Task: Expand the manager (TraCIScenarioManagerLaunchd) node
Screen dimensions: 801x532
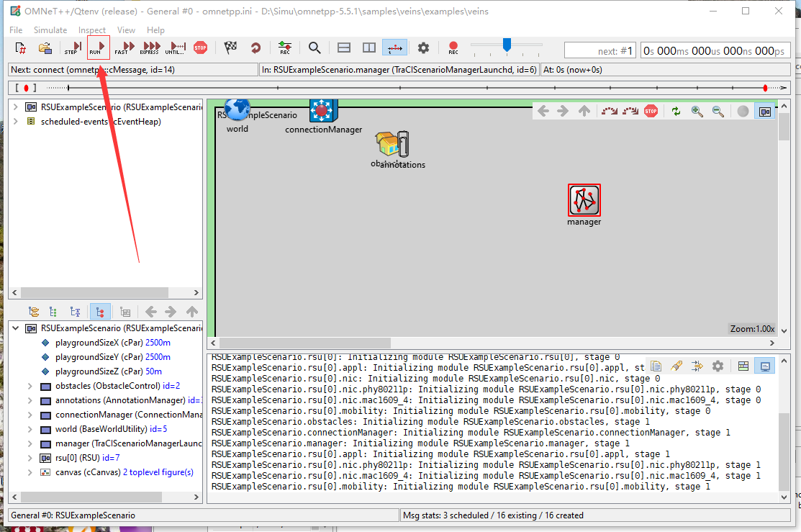Action: (30, 443)
